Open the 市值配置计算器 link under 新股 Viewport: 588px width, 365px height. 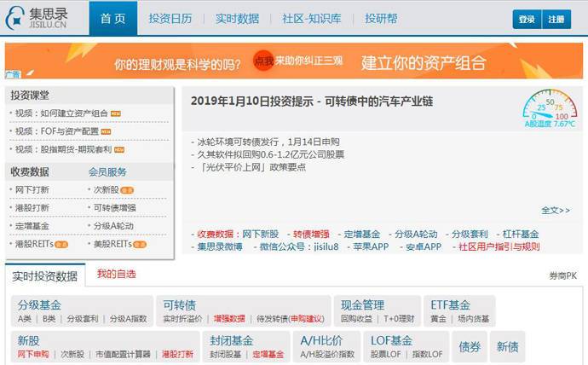123,353
